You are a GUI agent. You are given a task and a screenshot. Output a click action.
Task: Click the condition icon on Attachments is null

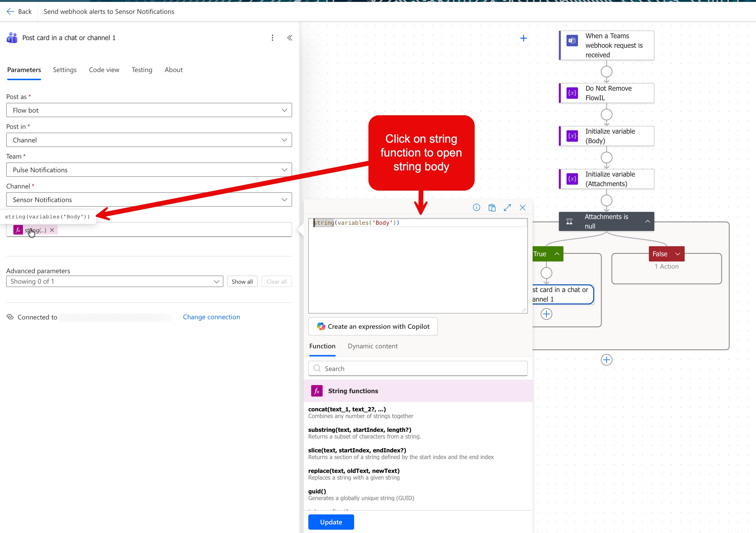[569, 222]
